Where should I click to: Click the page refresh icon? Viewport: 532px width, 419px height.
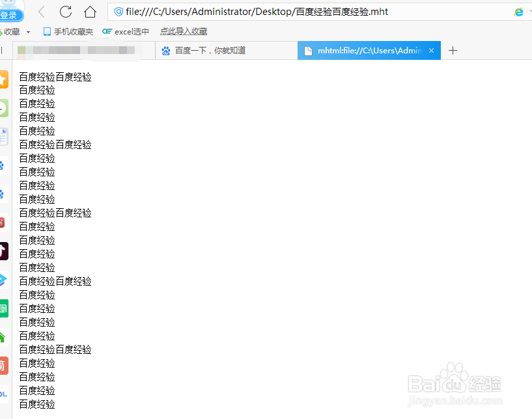(65, 12)
